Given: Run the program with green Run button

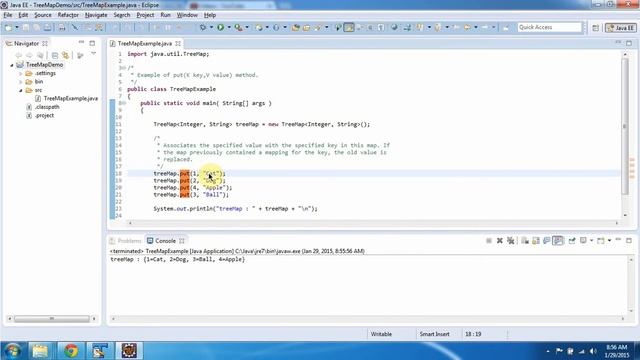Looking at the screenshot, I should [220, 27].
